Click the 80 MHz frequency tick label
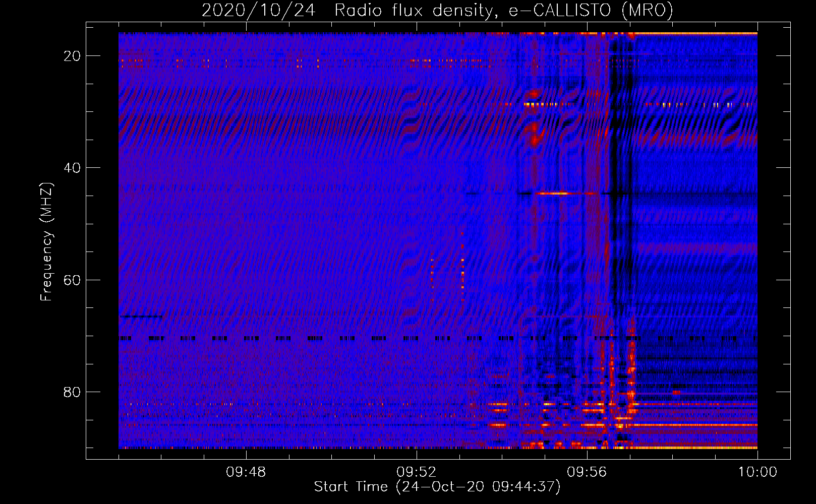This screenshot has width=816, height=504. point(72,392)
